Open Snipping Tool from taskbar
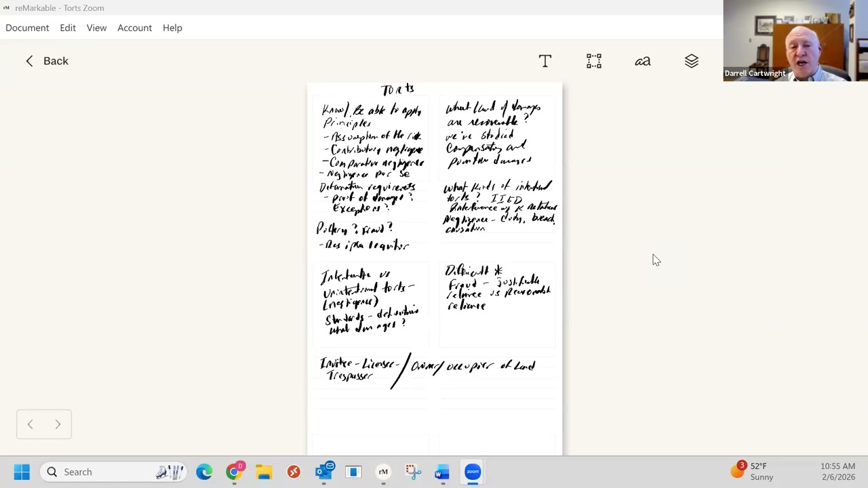Viewport: 868px width, 488px height. [413, 472]
